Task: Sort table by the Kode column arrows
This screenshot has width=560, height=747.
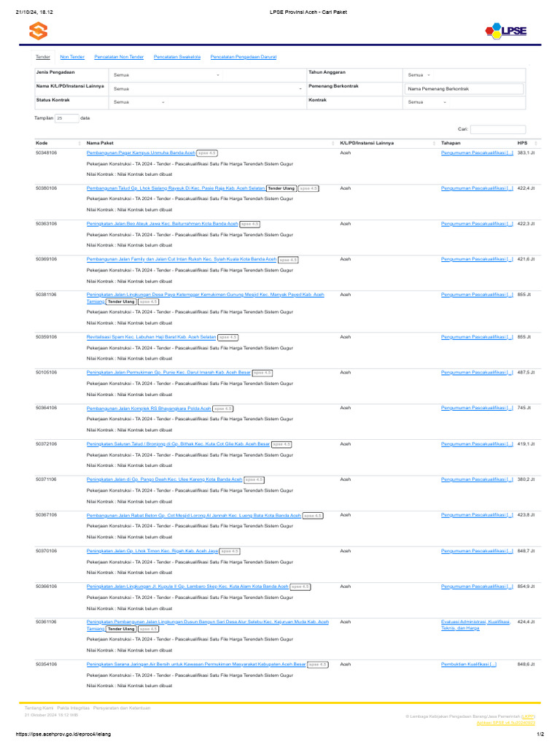Action: pyautogui.click(x=79, y=143)
